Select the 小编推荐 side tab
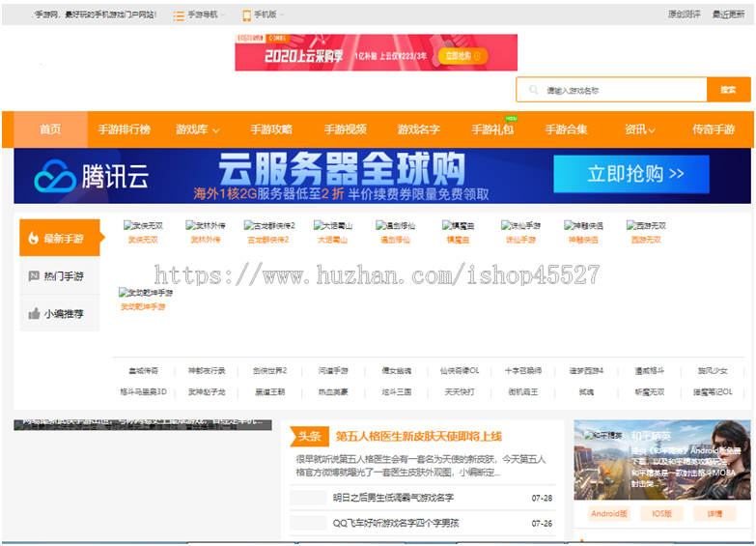Image resolution: width=756 pixels, height=546 pixels. pyautogui.click(x=60, y=314)
